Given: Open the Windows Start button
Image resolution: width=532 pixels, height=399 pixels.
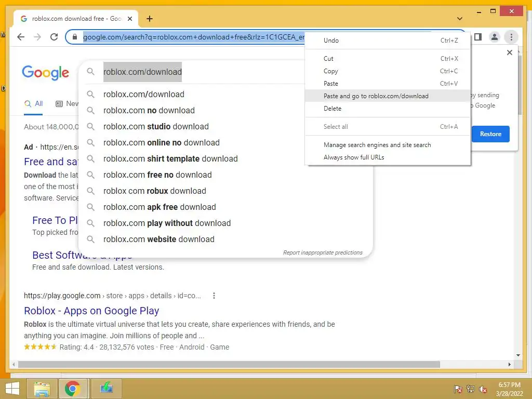Looking at the screenshot, I should click(12, 389).
